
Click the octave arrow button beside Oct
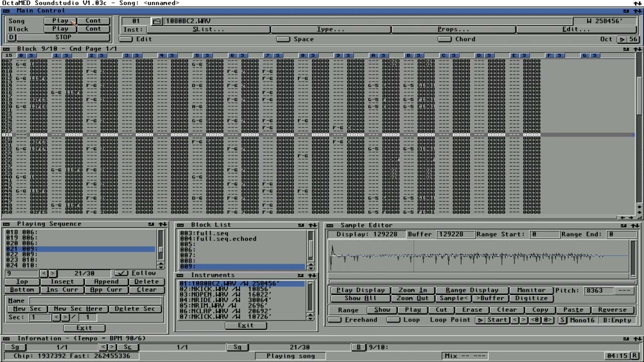pos(622,39)
